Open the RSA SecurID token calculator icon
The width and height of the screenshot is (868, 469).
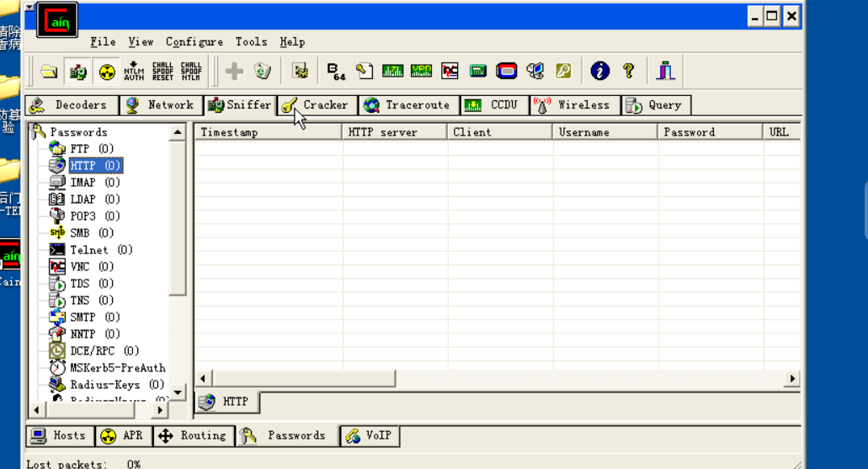coord(506,71)
